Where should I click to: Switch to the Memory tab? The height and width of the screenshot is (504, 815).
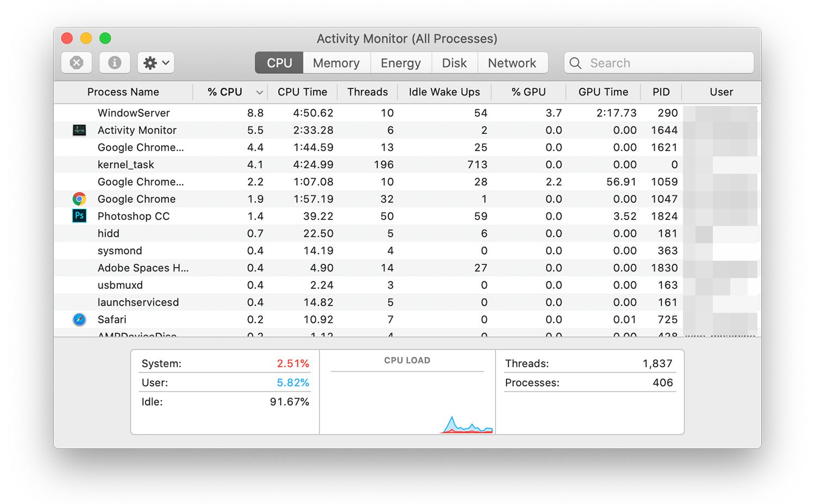(336, 62)
